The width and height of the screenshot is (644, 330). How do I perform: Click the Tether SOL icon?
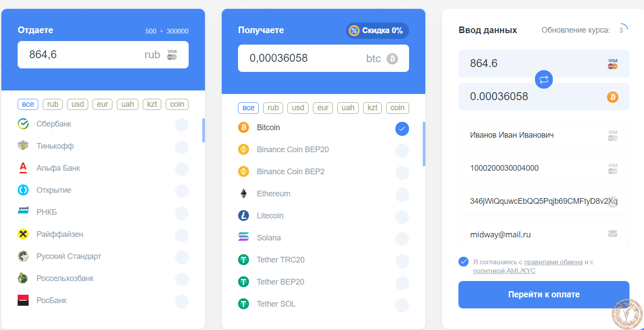(243, 304)
